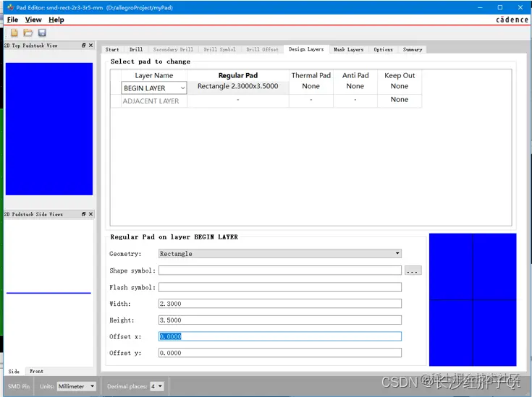Select the Regular Pad Rectangle 2.3000x3.5000 cell
Image resolution: width=532 pixels, height=397 pixels.
click(x=238, y=87)
